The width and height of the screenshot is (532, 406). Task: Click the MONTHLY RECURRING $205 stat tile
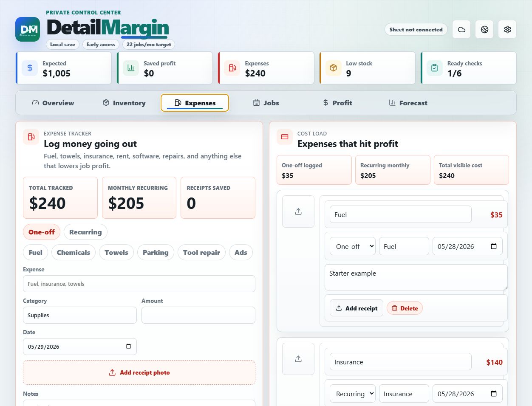tap(139, 198)
